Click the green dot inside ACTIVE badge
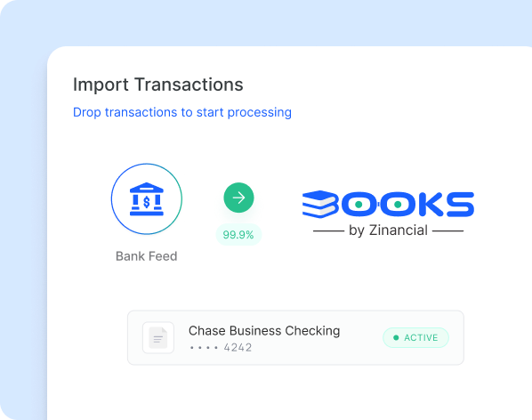This screenshot has height=420, width=532. [x=396, y=337]
